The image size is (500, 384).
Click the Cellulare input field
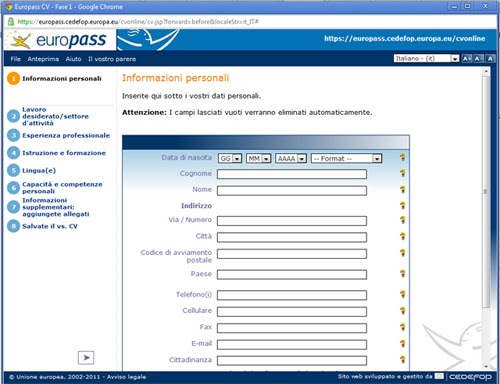[292, 312]
